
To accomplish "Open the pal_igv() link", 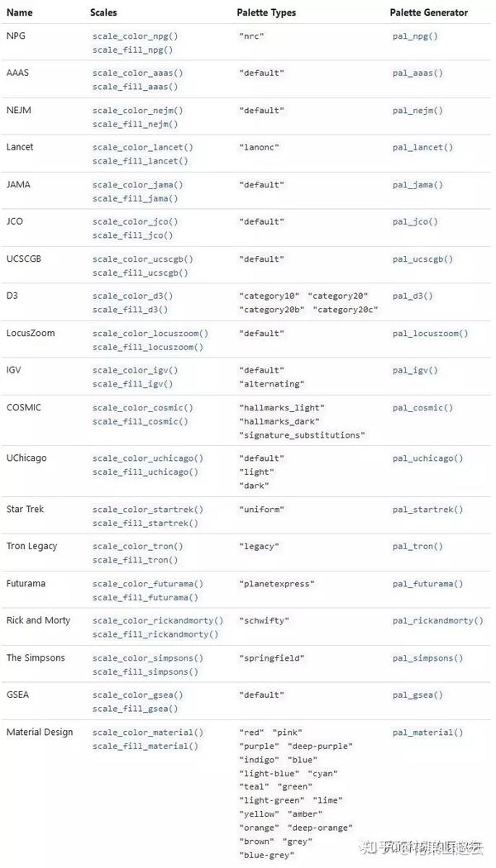I will pos(415,371).
